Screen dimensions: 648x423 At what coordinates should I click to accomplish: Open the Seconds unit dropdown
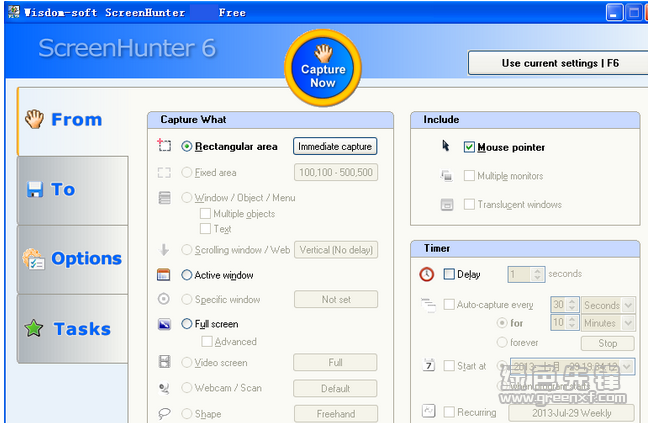tap(608, 305)
